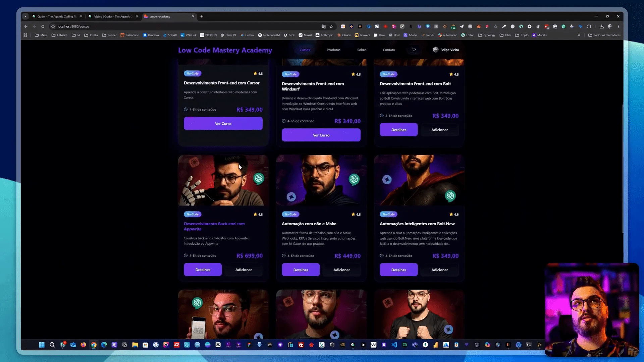Open the browser extensions puzzle icon

(589, 26)
